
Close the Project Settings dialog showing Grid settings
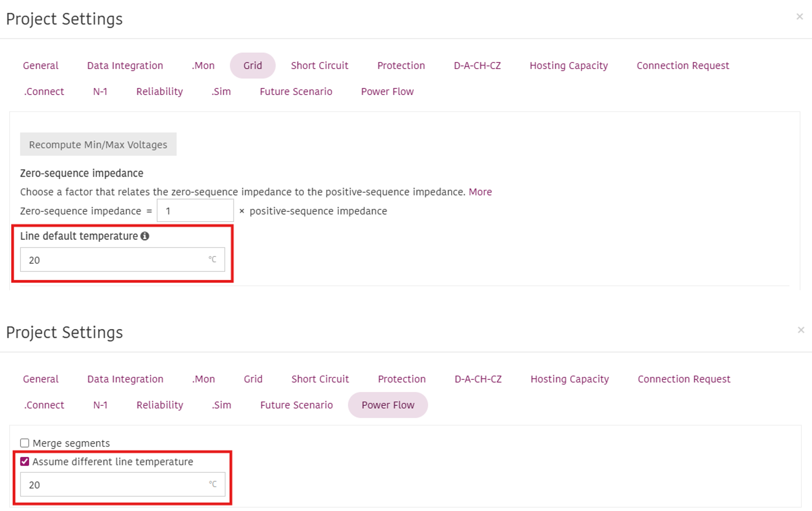click(x=800, y=17)
